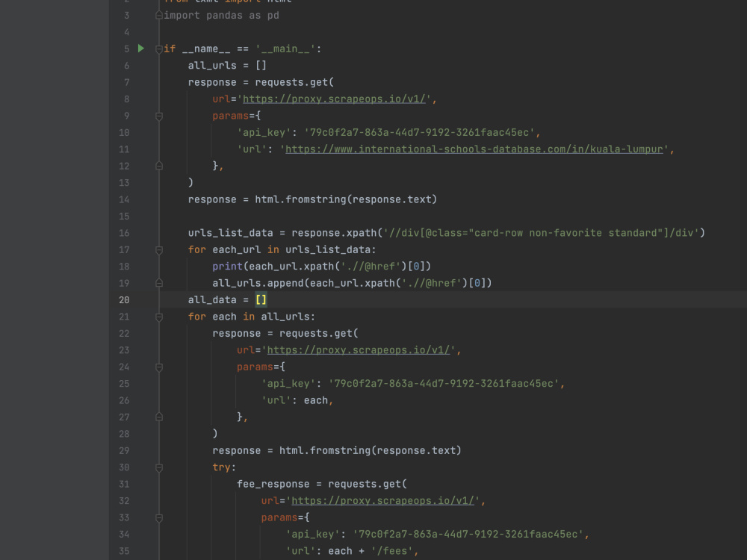
Task: Click line number 16 in the gutter
Action: (124, 233)
